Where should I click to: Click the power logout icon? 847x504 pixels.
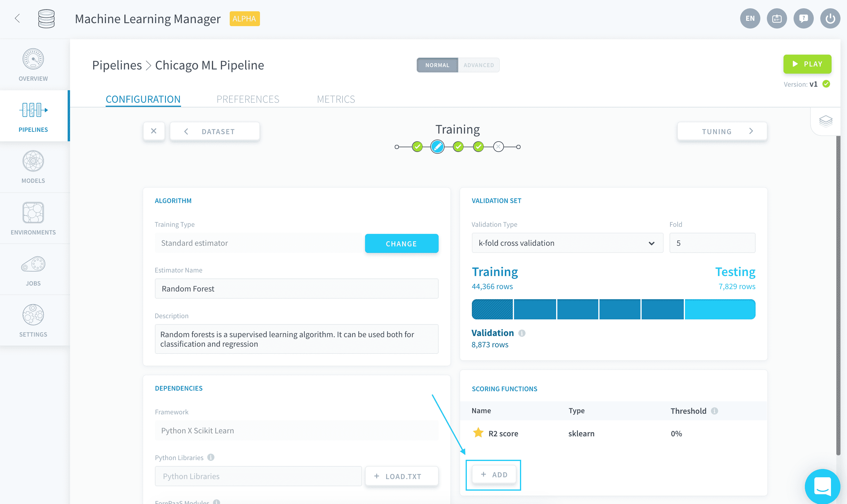point(830,18)
